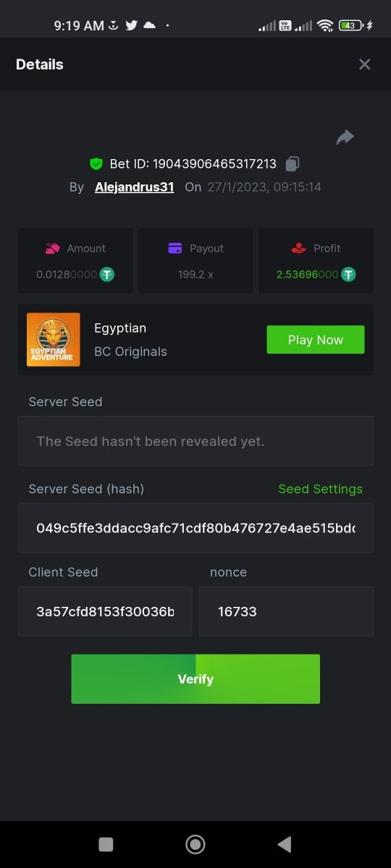
Task: Click the Play Now button
Action: tap(316, 339)
